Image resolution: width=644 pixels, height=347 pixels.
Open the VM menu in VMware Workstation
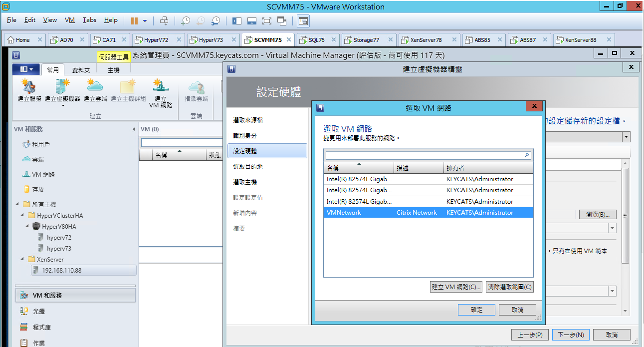pyautogui.click(x=70, y=20)
